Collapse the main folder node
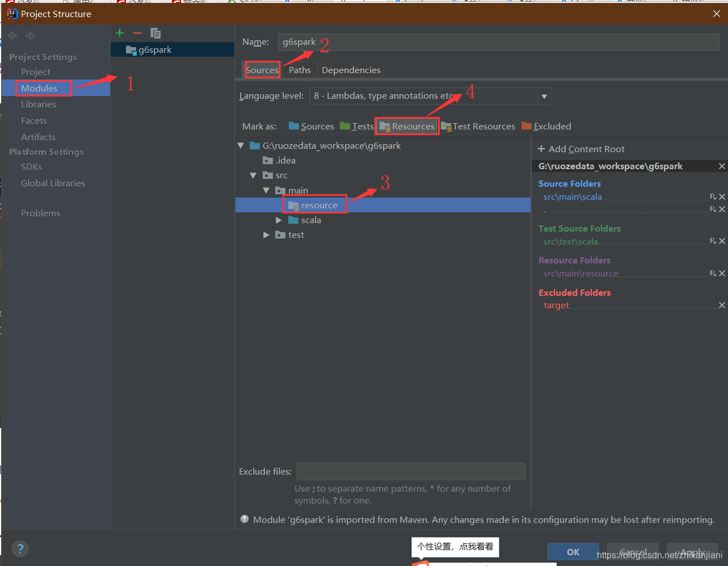The height and width of the screenshot is (566, 728). (266, 190)
